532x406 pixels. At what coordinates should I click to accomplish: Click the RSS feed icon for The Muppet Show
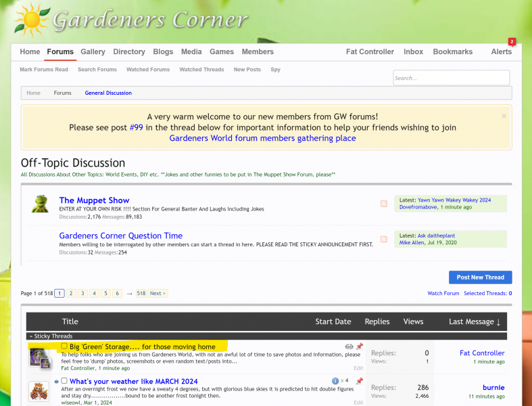pos(384,204)
